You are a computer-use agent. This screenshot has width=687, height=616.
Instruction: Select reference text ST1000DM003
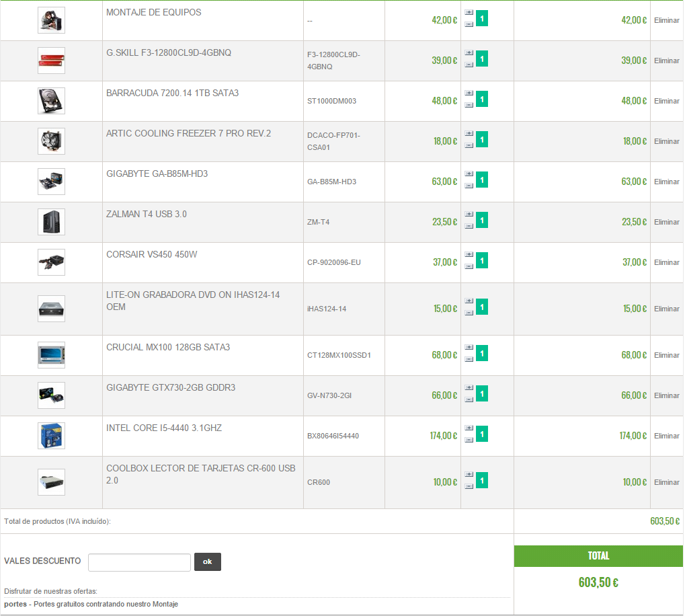[331, 101]
